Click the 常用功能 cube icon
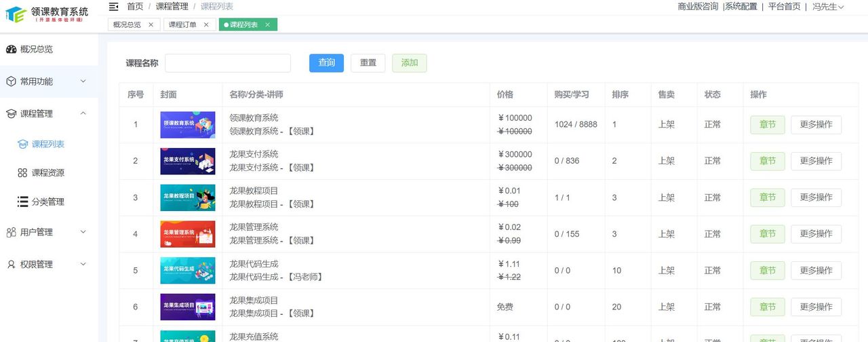 pos(11,81)
